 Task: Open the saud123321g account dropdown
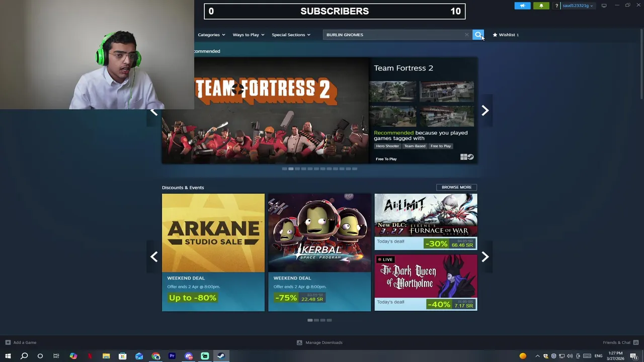point(578,6)
